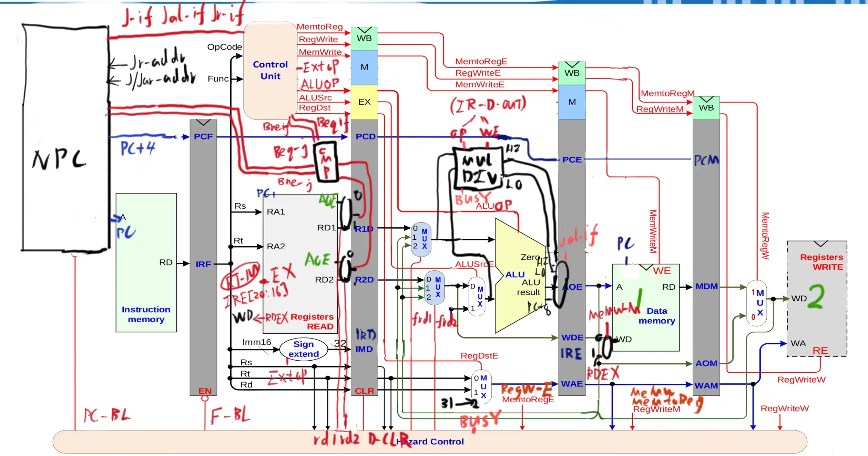Click the Imm16 label

[257, 342]
